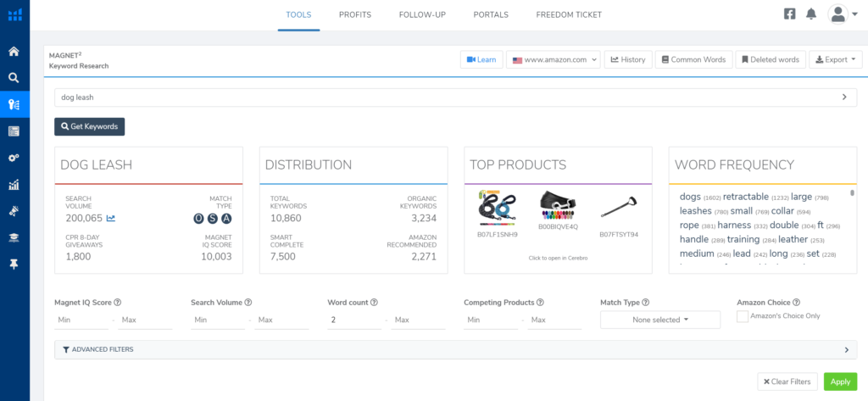Open the Export dropdown

tap(835, 60)
